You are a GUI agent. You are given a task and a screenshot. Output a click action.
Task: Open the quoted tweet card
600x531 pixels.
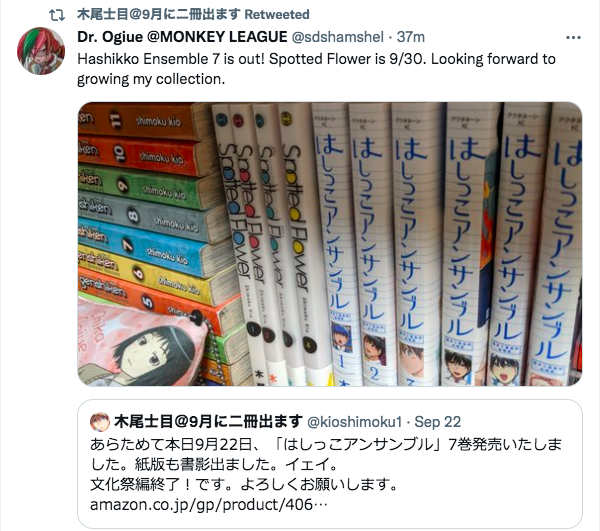(x=330, y=464)
